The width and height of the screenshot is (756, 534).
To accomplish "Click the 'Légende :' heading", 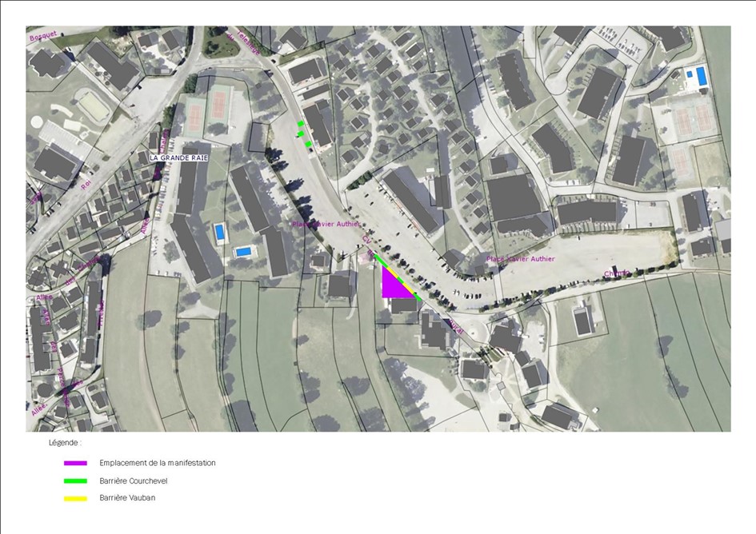I will click(x=65, y=442).
